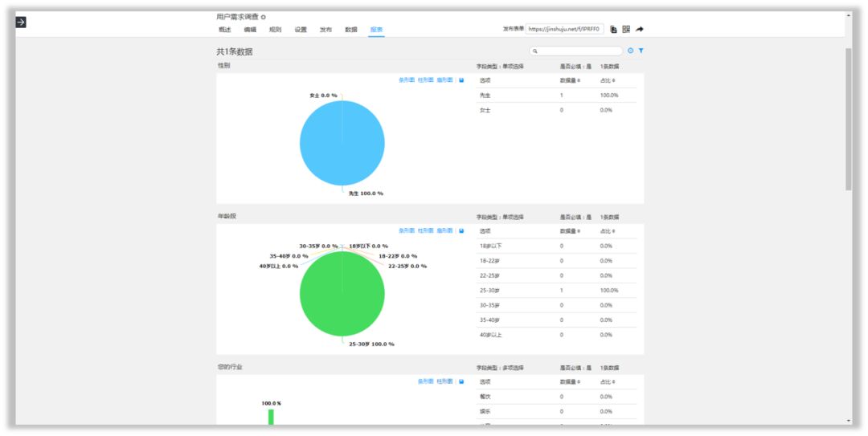Go to the 设置 tab

click(x=301, y=30)
